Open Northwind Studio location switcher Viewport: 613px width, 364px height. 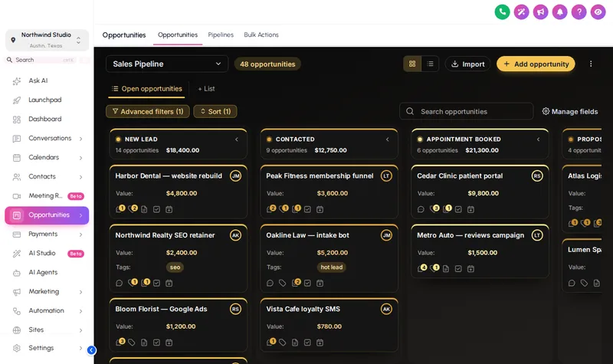click(x=47, y=40)
